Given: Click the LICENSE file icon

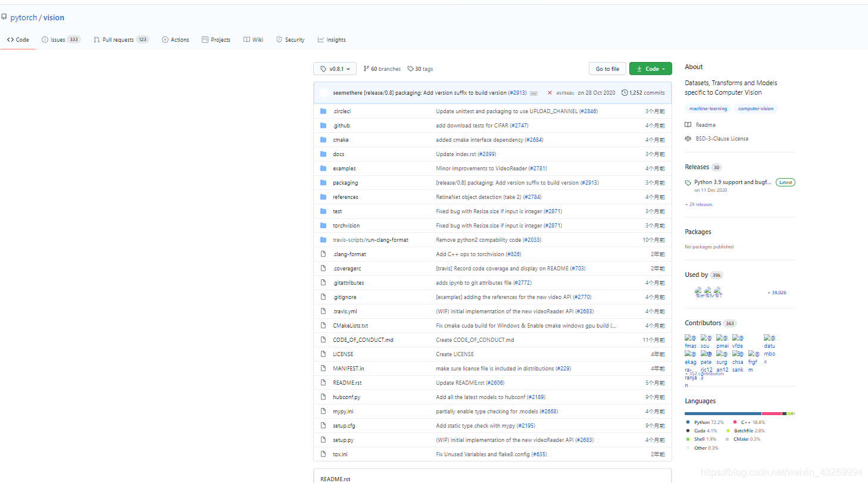Looking at the screenshot, I should click(x=323, y=354).
